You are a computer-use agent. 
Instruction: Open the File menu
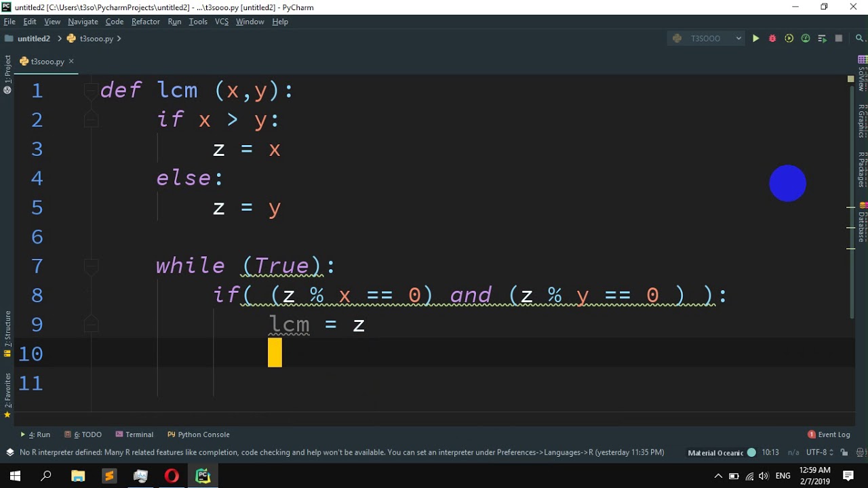pyautogui.click(x=9, y=22)
